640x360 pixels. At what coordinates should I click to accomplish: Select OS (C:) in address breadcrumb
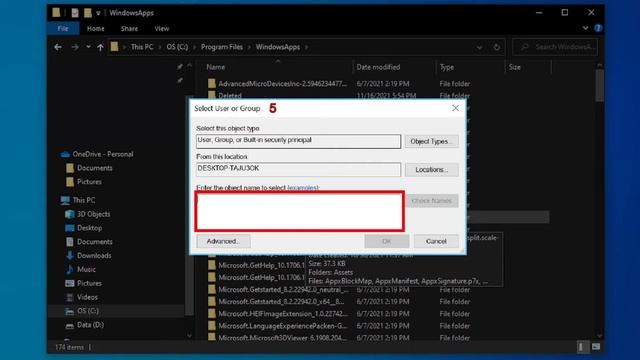[x=177, y=47]
